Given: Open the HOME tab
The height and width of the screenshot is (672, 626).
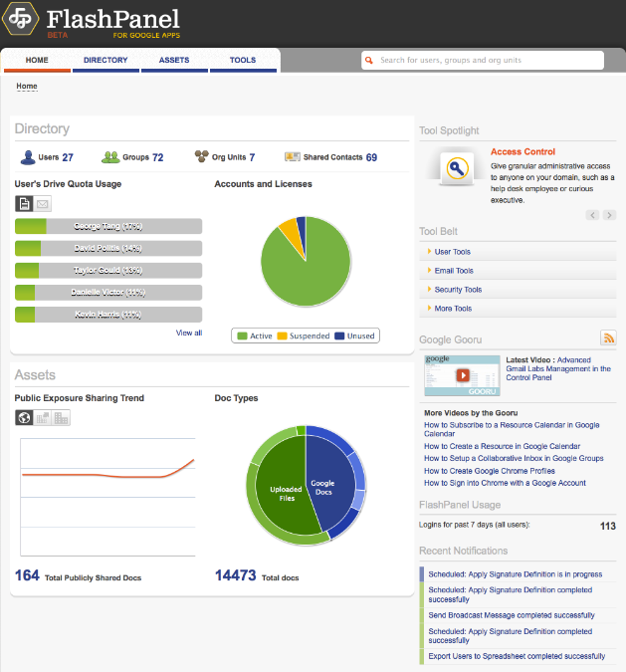Looking at the screenshot, I should [37, 61].
